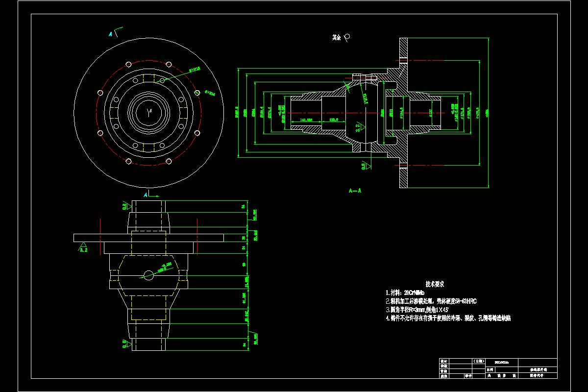The height and width of the screenshot is (392, 588).
Task: Click the small center hole in side view
Action: point(148,275)
